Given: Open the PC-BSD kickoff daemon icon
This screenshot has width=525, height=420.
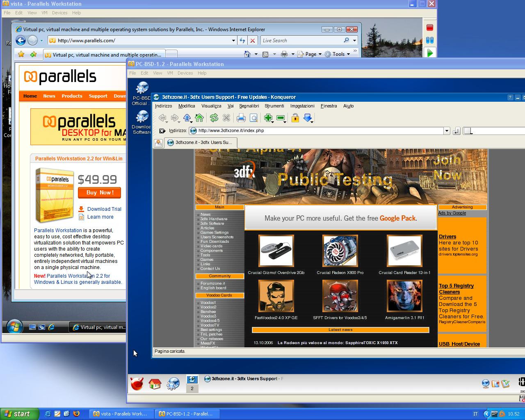Looking at the screenshot, I should click(137, 384).
